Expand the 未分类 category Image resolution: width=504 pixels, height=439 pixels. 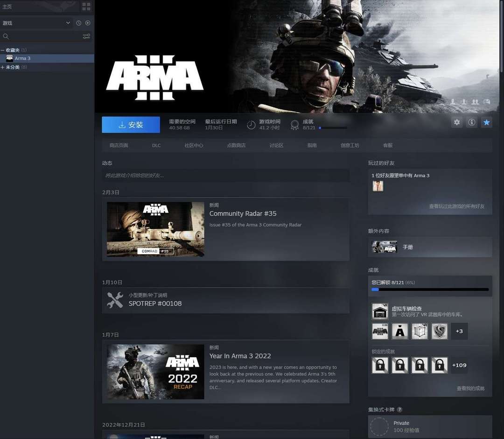point(3,67)
